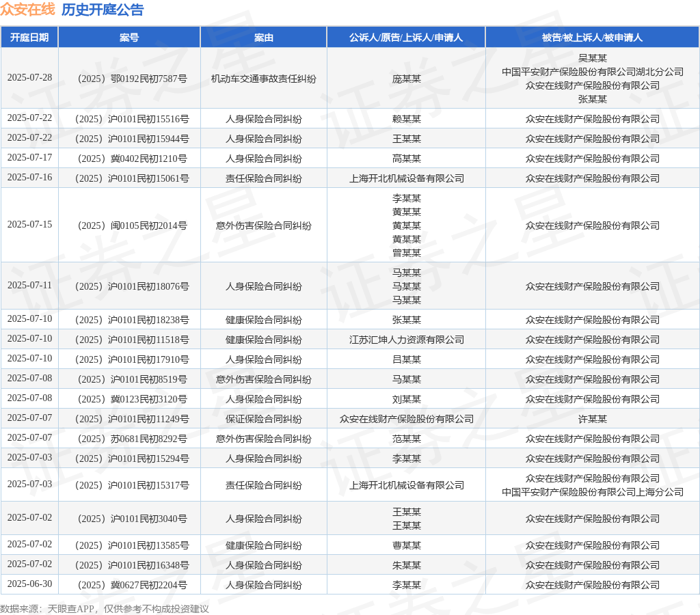
Task: Select case number '(2025)沪0101民初15516号'
Action: [x=132, y=119]
